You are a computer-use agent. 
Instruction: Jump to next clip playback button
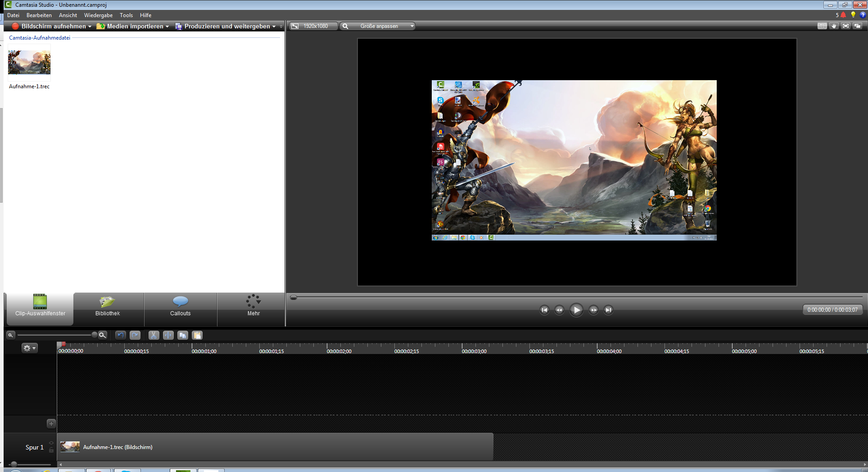(608, 310)
